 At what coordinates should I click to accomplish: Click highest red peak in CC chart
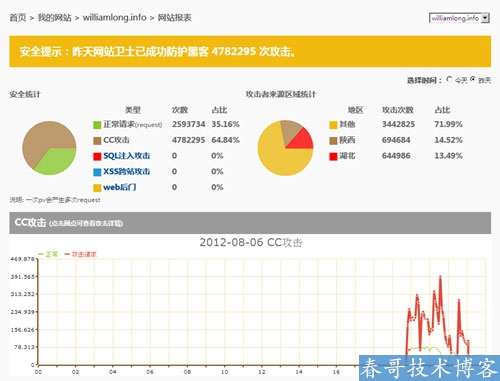point(440,276)
